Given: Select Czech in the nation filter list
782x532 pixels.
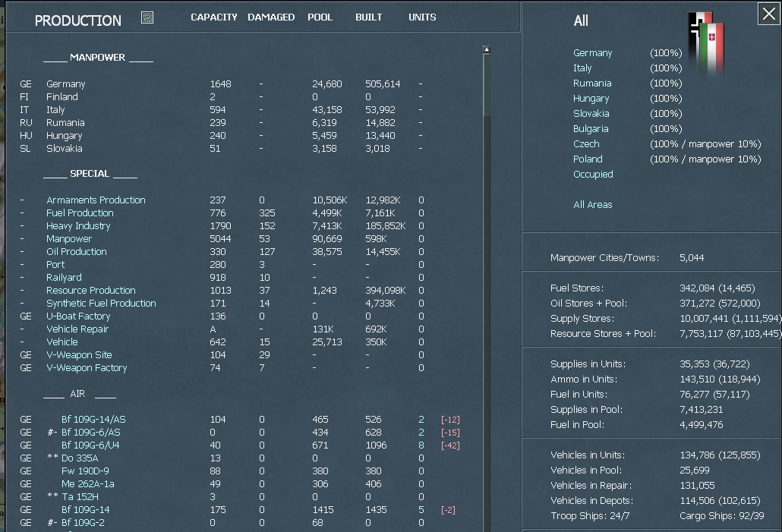Looking at the screenshot, I should (x=586, y=144).
